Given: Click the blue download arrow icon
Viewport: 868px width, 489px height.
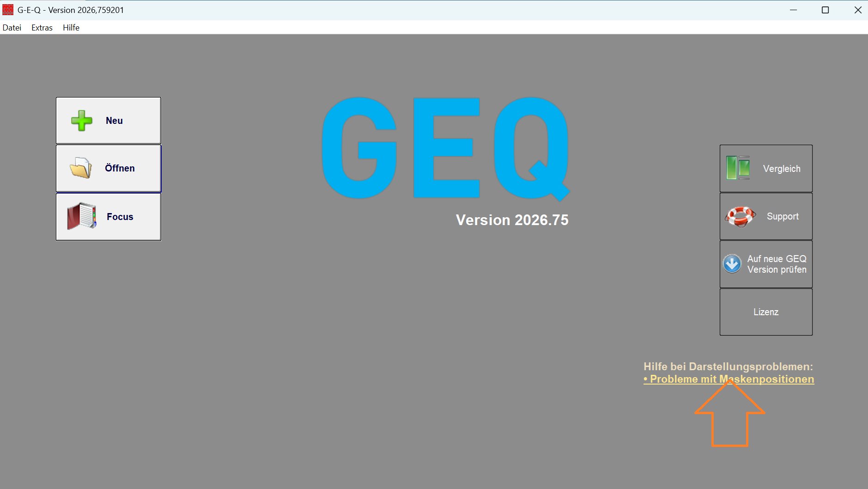Looking at the screenshot, I should pyautogui.click(x=732, y=264).
